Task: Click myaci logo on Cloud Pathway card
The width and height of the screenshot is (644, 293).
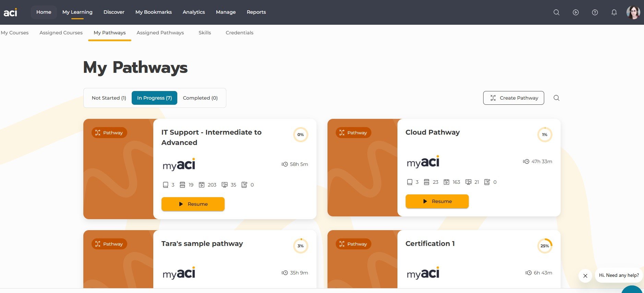Action: [x=423, y=162]
